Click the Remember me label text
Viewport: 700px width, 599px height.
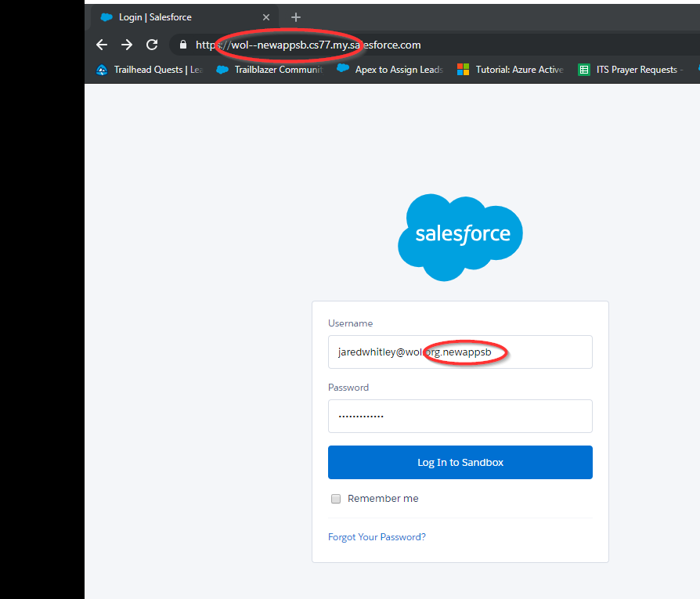pyautogui.click(x=383, y=499)
